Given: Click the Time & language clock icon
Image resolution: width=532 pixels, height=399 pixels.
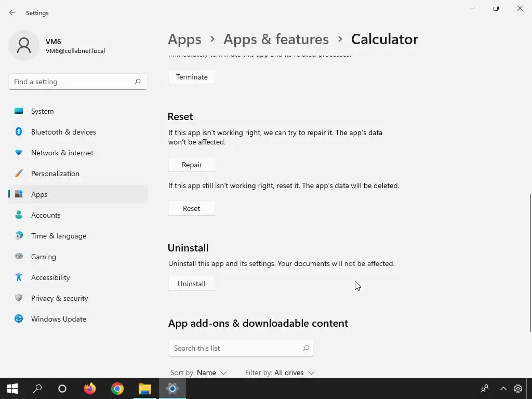Looking at the screenshot, I should [x=19, y=235].
